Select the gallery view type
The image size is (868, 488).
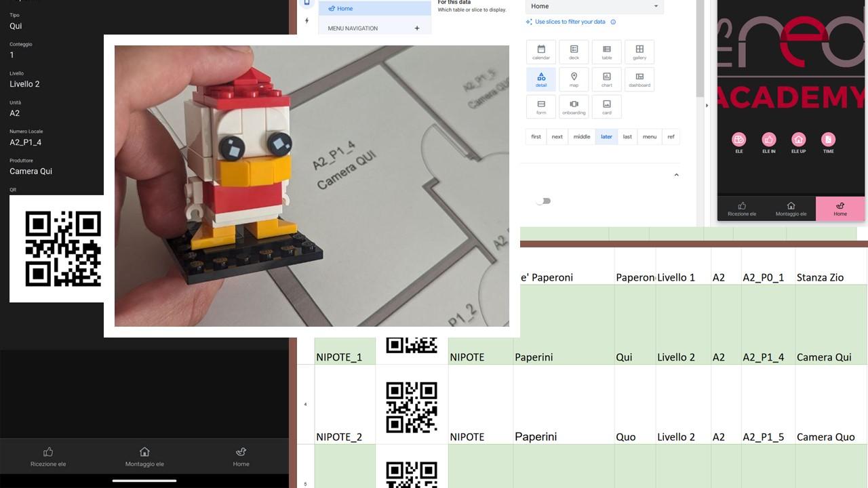coord(639,52)
